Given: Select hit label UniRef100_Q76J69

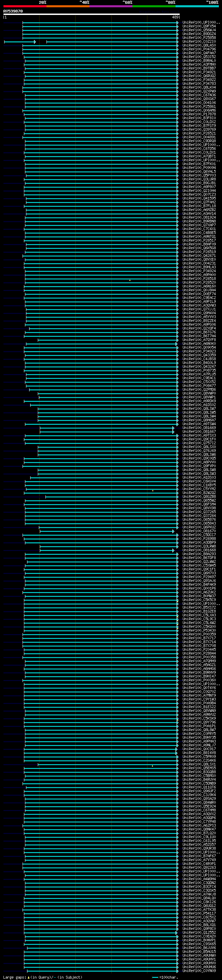Looking at the screenshot, I should click(x=199, y=451).
